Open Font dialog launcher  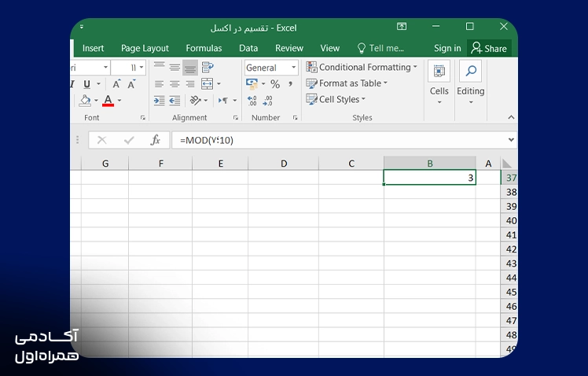[x=143, y=118]
